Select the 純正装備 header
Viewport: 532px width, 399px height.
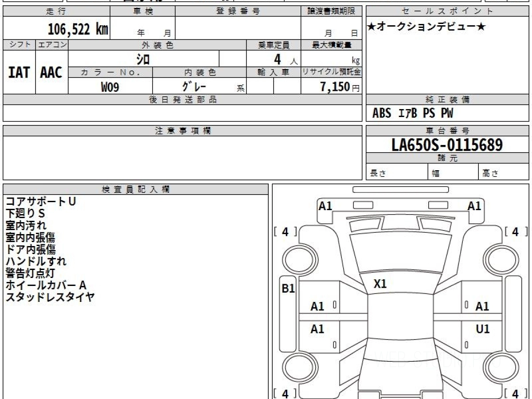point(448,100)
